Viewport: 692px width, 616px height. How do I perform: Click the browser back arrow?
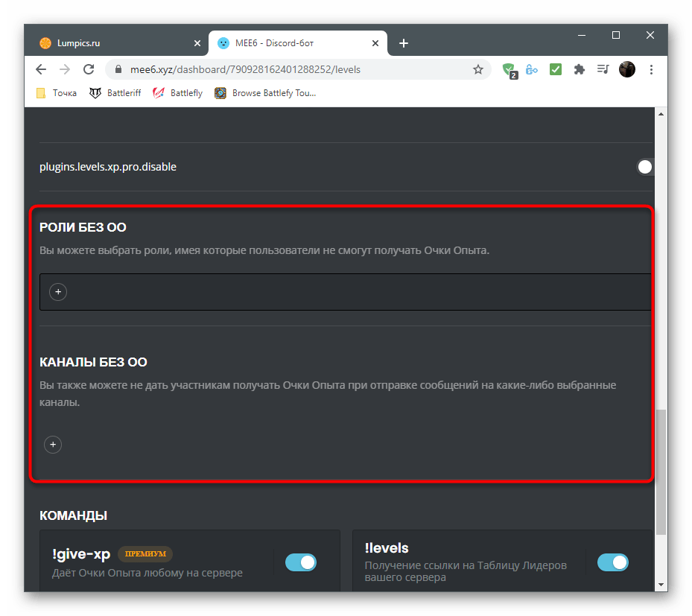point(41,69)
